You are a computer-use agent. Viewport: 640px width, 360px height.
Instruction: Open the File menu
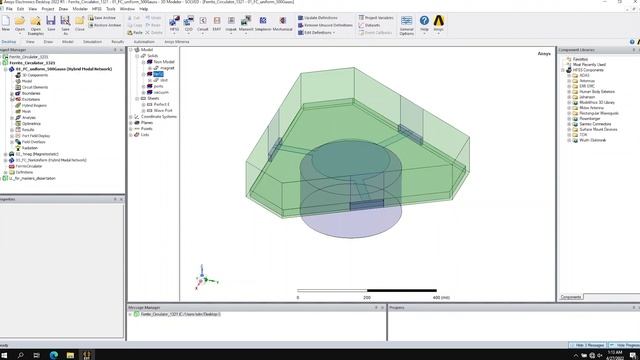pyautogui.click(x=9, y=9)
